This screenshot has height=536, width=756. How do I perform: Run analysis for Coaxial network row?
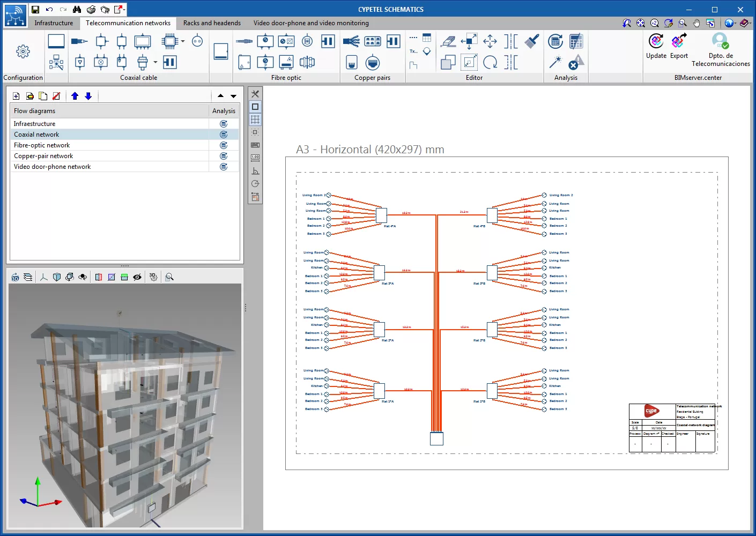tap(224, 135)
